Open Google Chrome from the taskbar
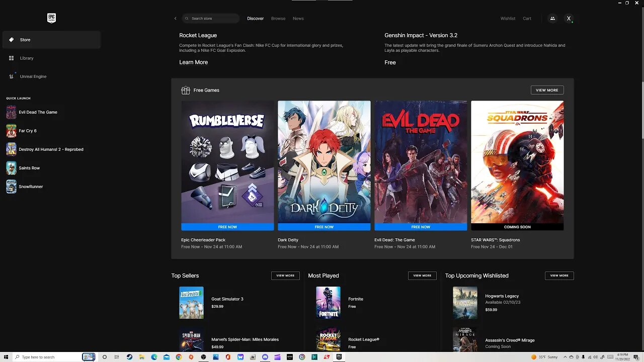The image size is (644, 362). (x=179, y=357)
